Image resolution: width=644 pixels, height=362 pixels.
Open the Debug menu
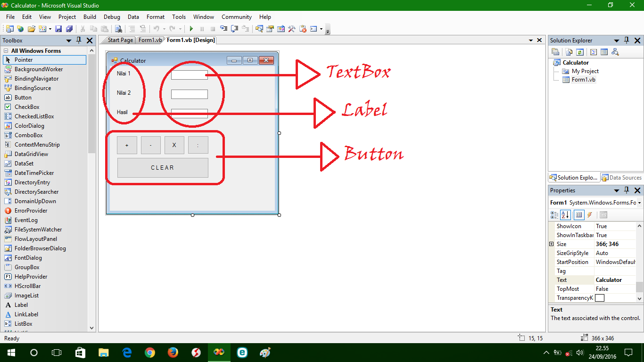click(x=112, y=16)
